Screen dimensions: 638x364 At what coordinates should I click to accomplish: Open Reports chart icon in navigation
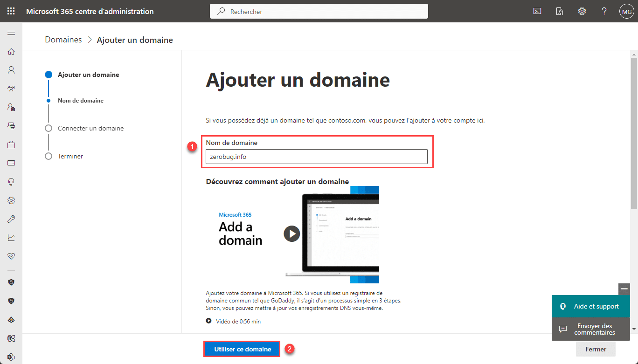11,238
